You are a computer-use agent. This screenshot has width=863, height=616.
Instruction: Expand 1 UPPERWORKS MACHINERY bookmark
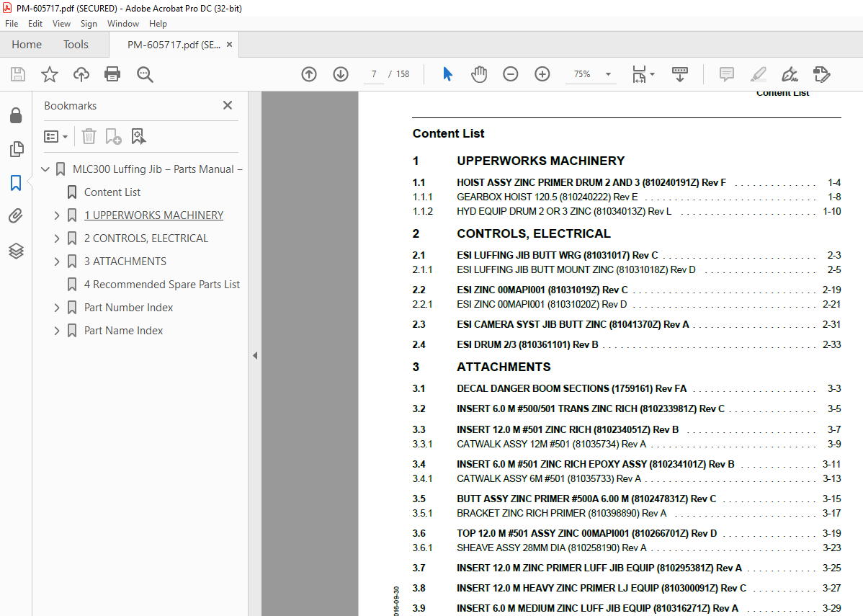(x=57, y=215)
